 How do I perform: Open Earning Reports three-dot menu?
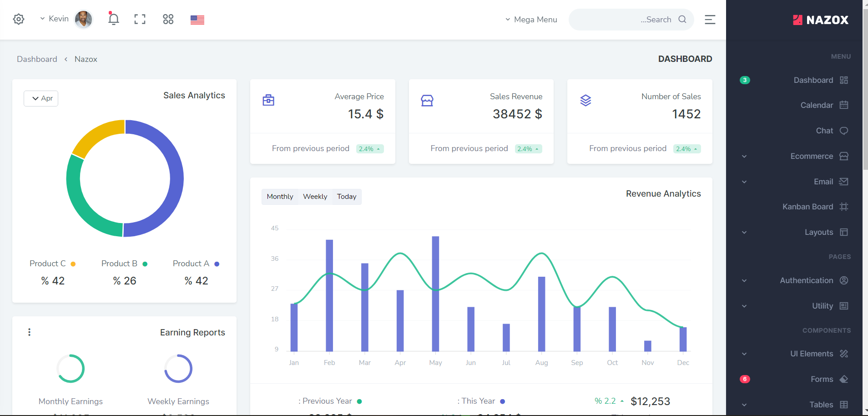click(x=30, y=332)
